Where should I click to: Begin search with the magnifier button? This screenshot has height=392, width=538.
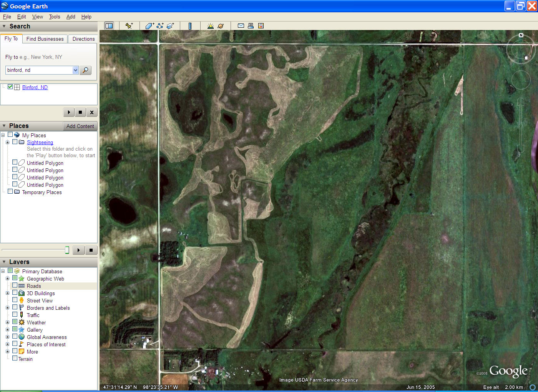coord(85,70)
